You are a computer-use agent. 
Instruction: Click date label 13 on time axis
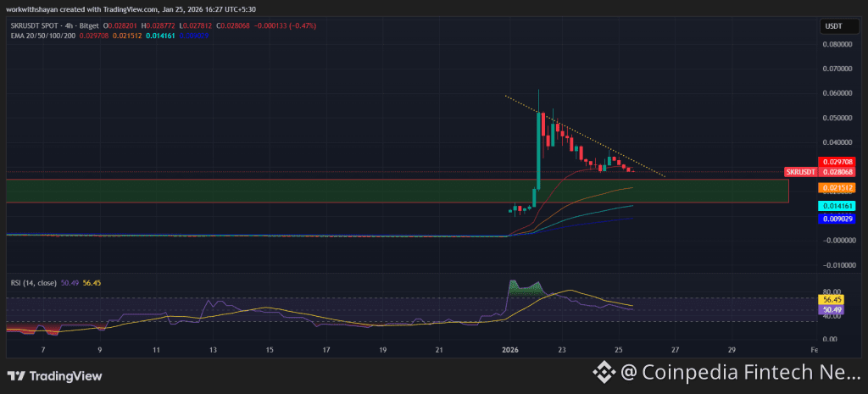(x=213, y=350)
